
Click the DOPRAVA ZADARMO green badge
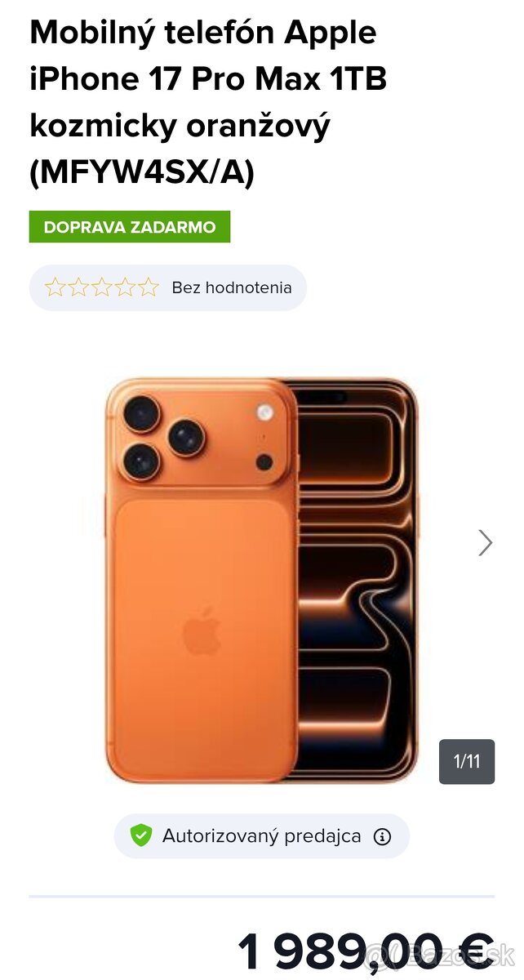130,227
